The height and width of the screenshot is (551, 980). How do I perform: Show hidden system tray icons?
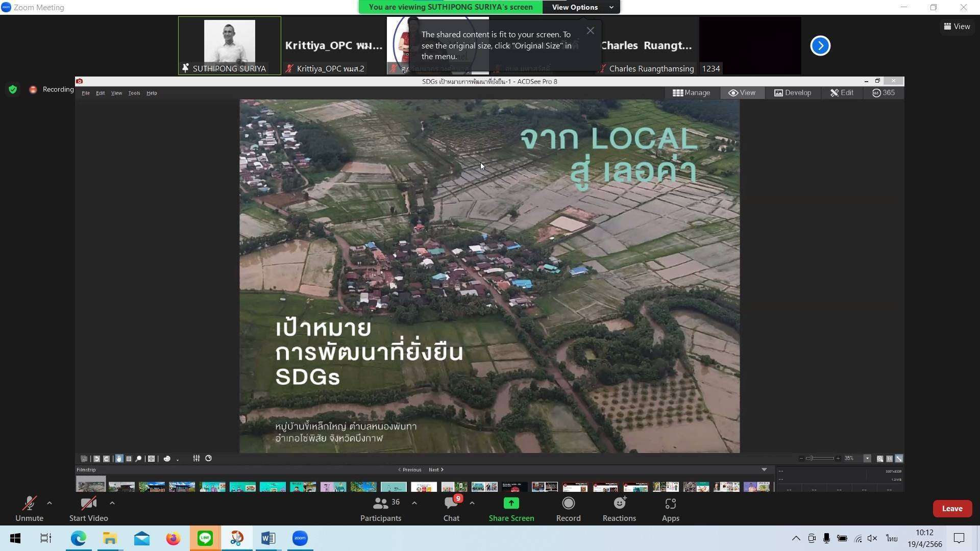point(796,538)
